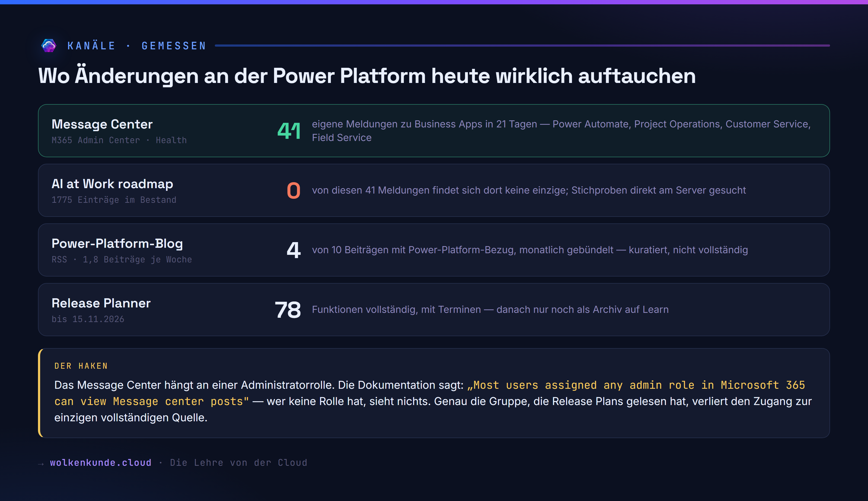Image resolution: width=868 pixels, height=501 pixels.
Task: Click 'M365 Admin Center · Health' subtitle
Action: (119, 140)
